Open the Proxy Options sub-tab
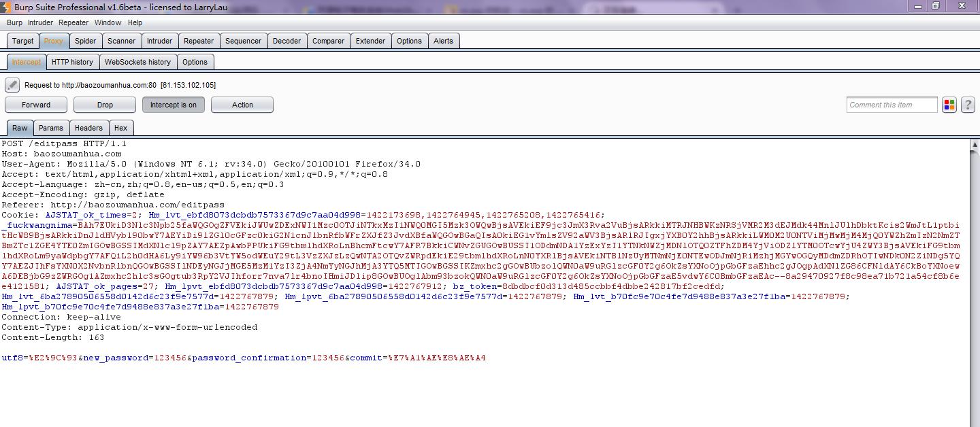 coord(195,62)
